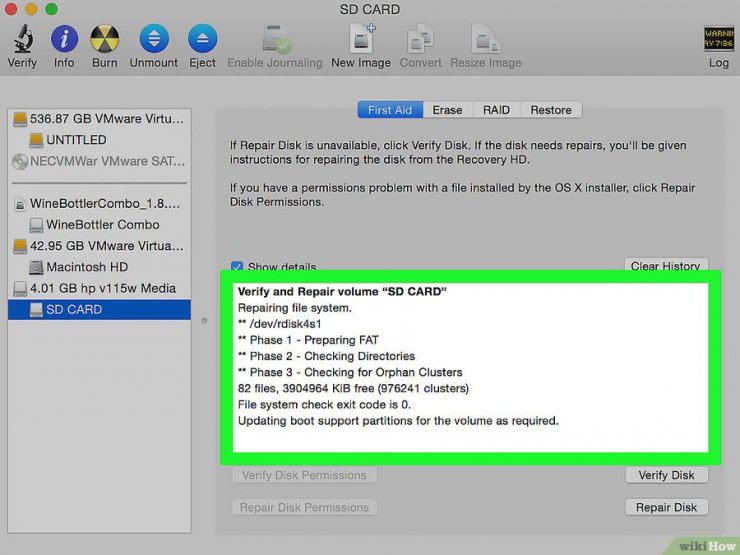Eject the disk via Eject icon
Image resolution: width=740 pixels, height=555 pixels.
[x=202, y=39]
